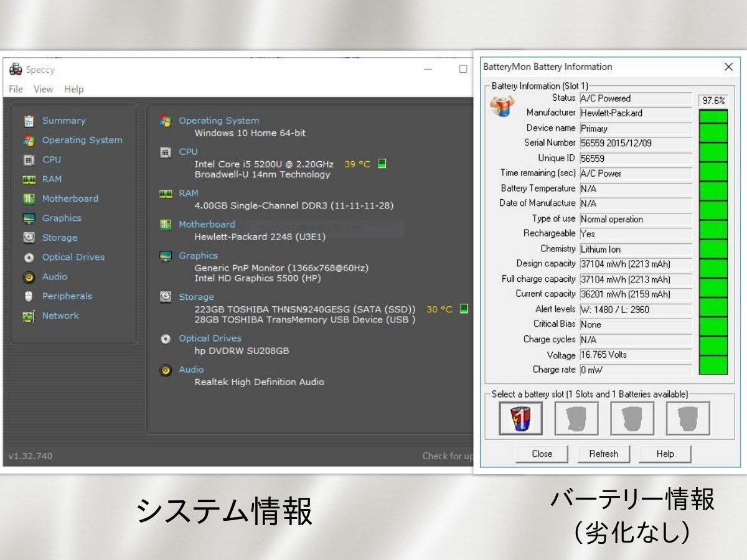
Task: Click the Serial Number field value
Action: tap(636, 143)
